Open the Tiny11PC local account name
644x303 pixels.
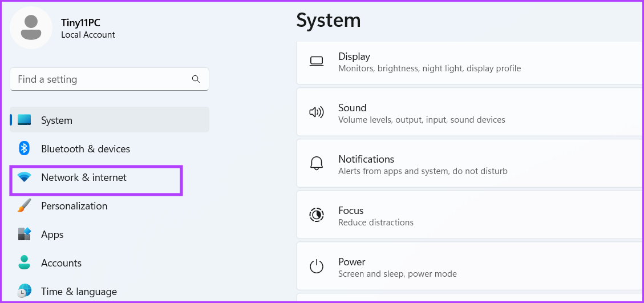(80, 23)
